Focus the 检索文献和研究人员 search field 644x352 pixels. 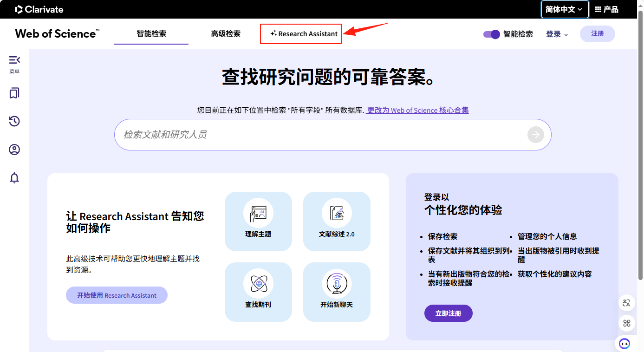coord(320,135)
